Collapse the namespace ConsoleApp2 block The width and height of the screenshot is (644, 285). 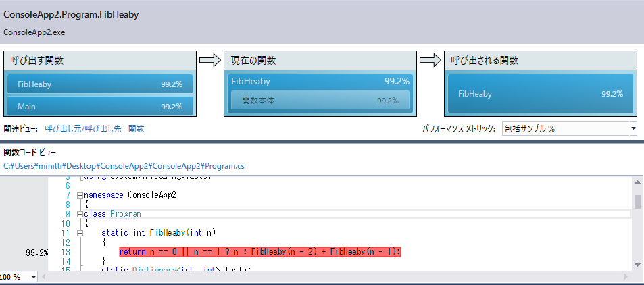(x=80, y=195)
